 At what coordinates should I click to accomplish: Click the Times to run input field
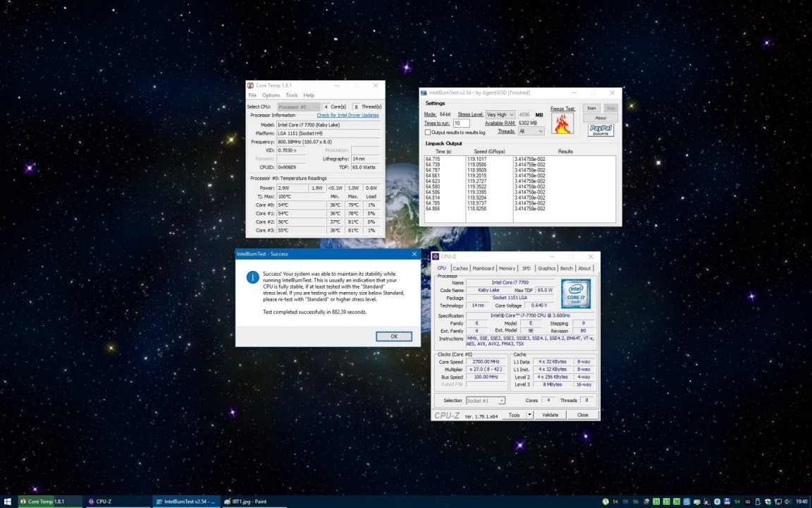click(x=461, y=123)
